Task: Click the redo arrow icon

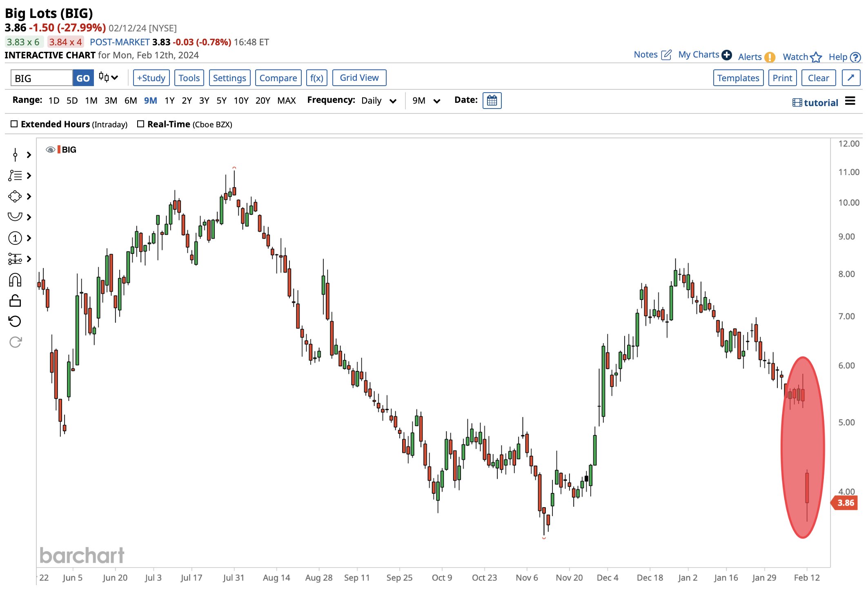Action: (x=15, y=342)
